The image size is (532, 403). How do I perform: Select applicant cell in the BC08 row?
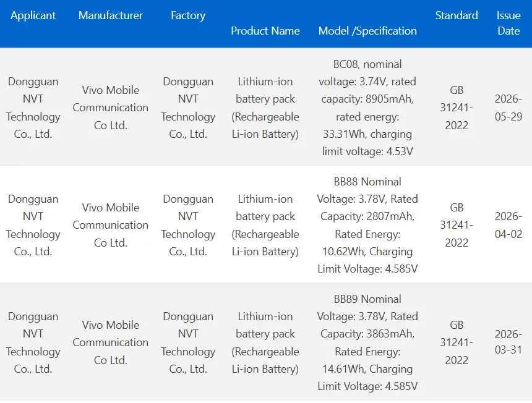[x=33, y=108]
